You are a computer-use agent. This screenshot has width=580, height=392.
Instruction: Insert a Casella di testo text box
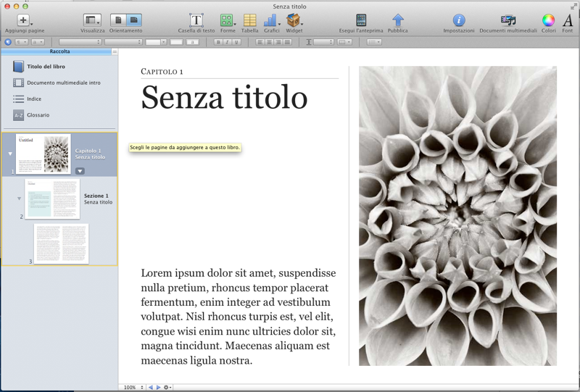click(x=196, y=20)
